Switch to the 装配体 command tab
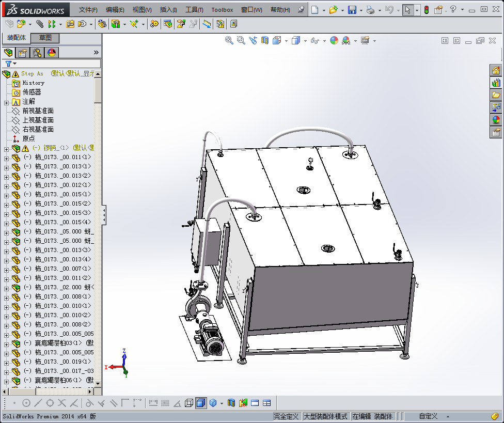This screenshot has width=504, height=423. point(17,38)
